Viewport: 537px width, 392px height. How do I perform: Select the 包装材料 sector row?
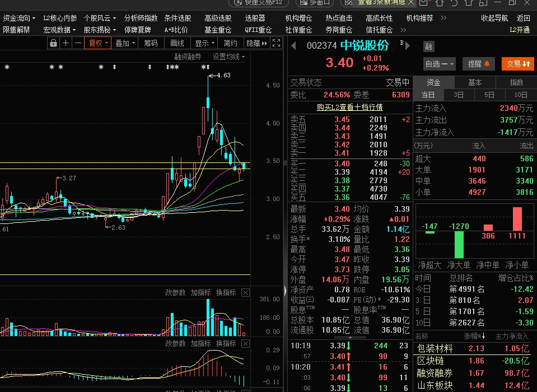click(475, 348)
